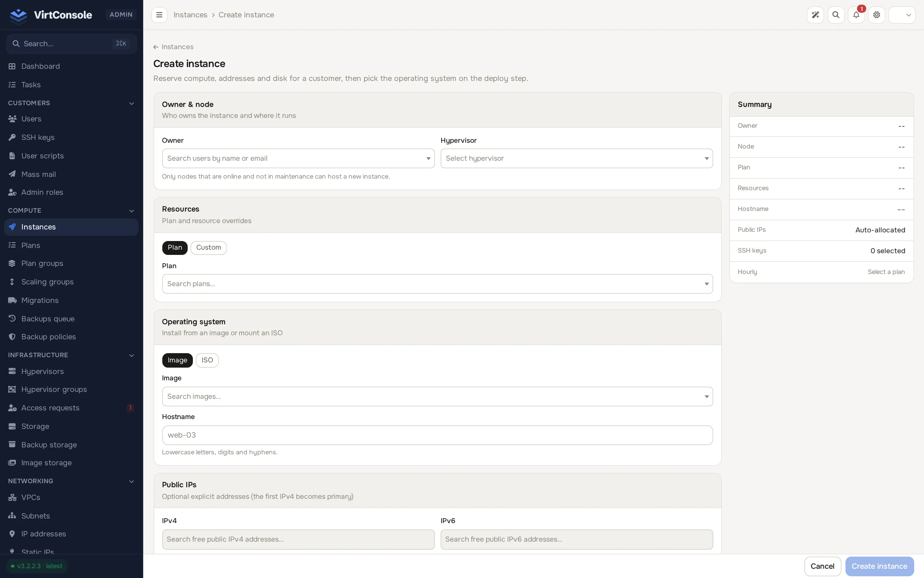Open Hypervisors list
The image size is (924, 578).
coord(71,371)
